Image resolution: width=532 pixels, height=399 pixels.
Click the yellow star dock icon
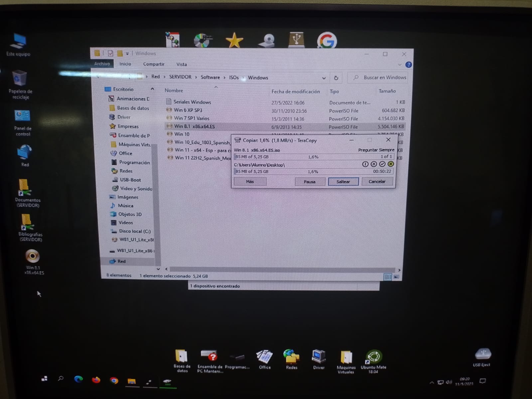tap(234, 41)
